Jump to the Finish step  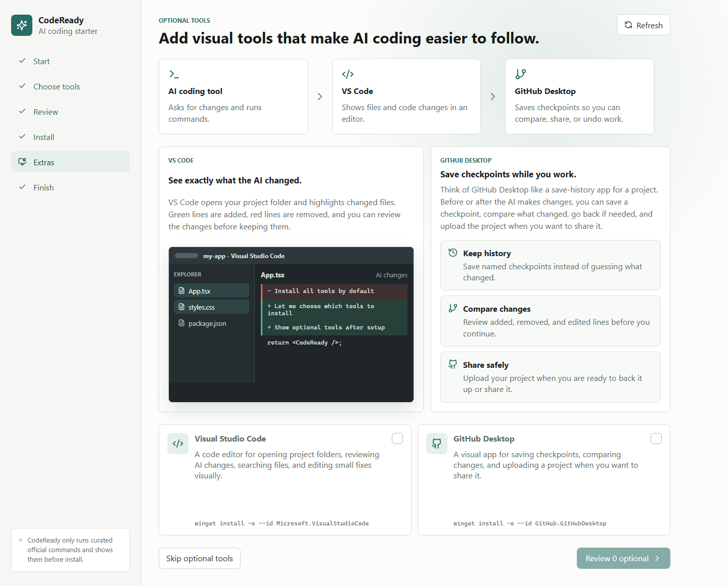tap(71, 187)
